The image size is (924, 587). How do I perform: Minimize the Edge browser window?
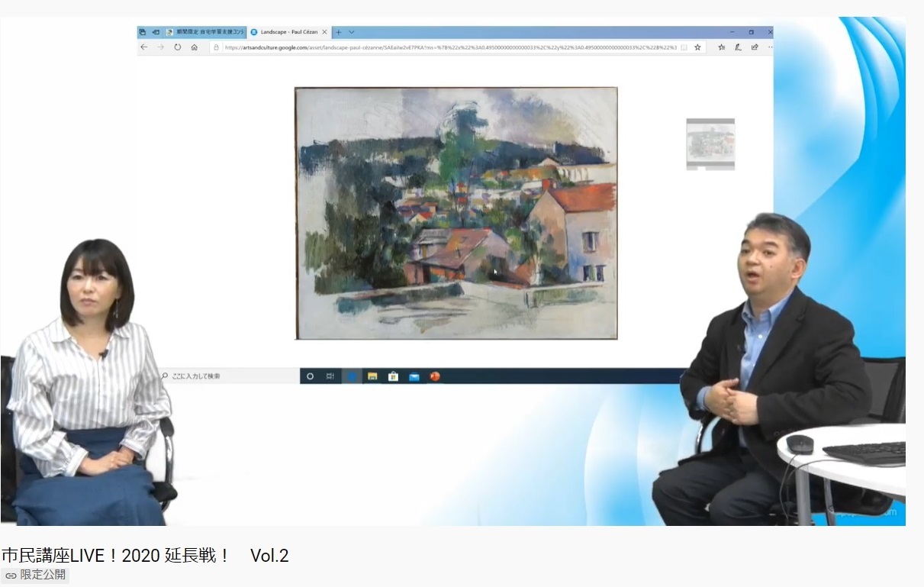[732, 32]
